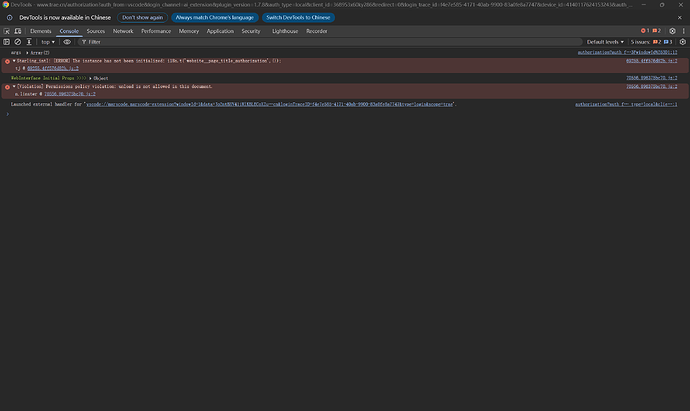Screen dimensions: 690x411
Task: Open source link right of Starling_intl error
Action: (x=652, y=61)
